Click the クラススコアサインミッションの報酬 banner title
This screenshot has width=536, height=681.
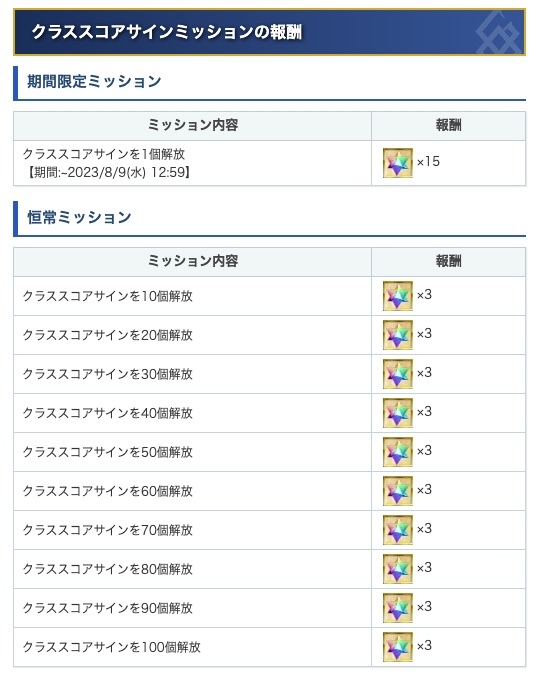point(167,32)
